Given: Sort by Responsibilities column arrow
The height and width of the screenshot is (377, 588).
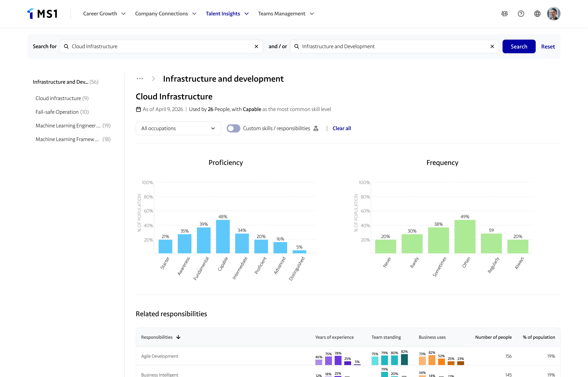Looking at the screenshot, I should click(178, 337).
